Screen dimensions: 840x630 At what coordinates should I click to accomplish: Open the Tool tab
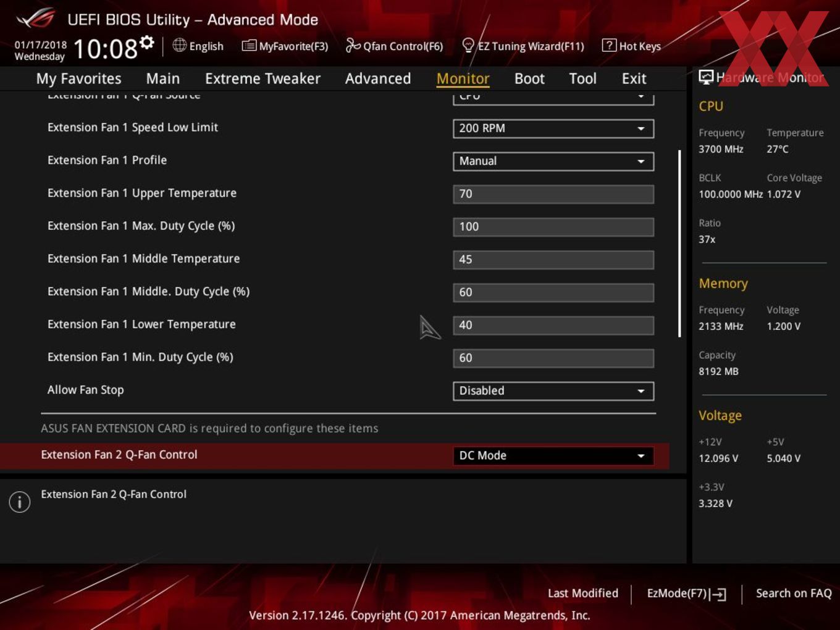click(582, 78)
